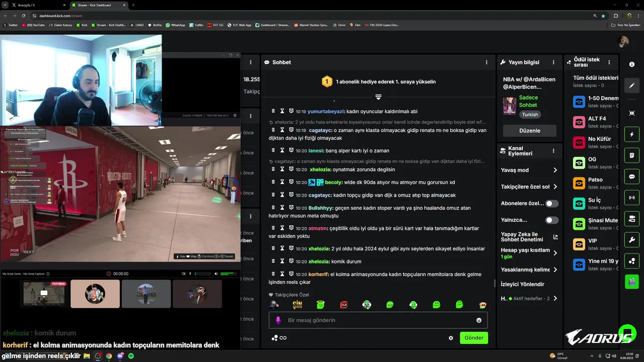Expand the collapsed chat header arrow
Image resolution: width=644 pixels, height=362 pixels.
click(x=378, y=97)
